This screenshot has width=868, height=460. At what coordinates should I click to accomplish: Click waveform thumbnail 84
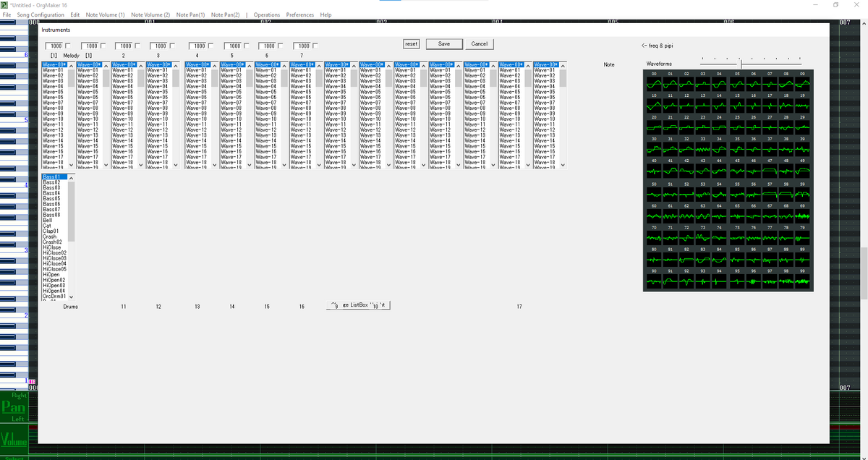720,258
